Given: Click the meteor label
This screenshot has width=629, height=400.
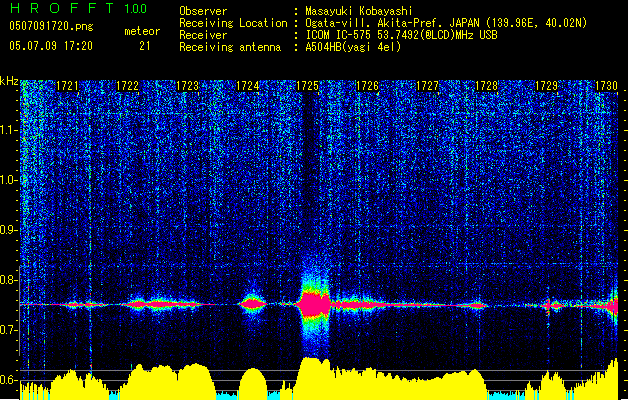Looking at the screenshot, I should (x=142, y=31).
